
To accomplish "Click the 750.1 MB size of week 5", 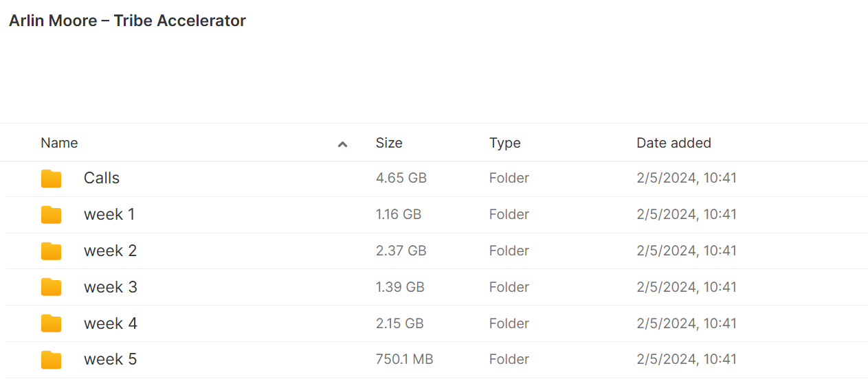I will [405, 359].
